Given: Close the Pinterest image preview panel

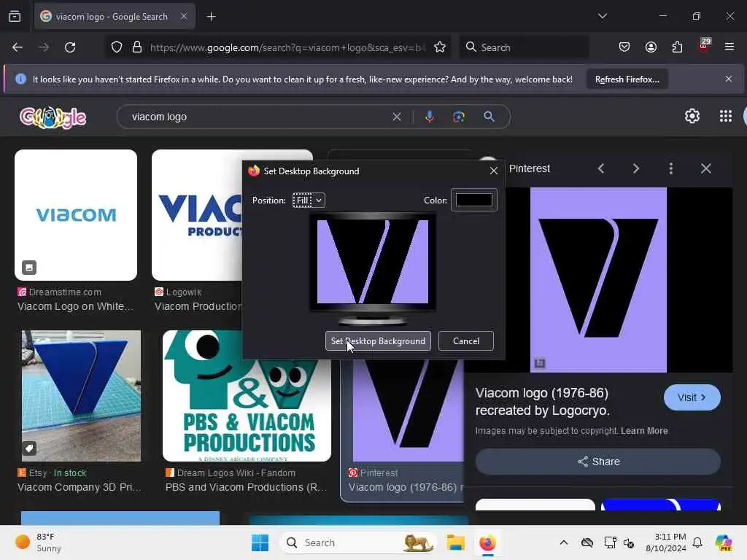Looking at the screenshot, I should point(706,168).
